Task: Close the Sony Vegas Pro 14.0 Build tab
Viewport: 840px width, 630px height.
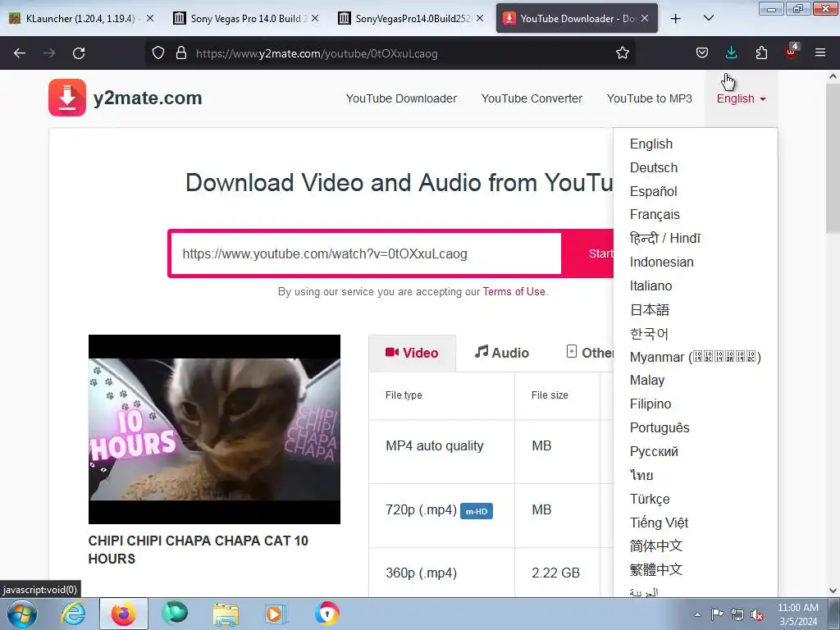Action: pos(315,18)
